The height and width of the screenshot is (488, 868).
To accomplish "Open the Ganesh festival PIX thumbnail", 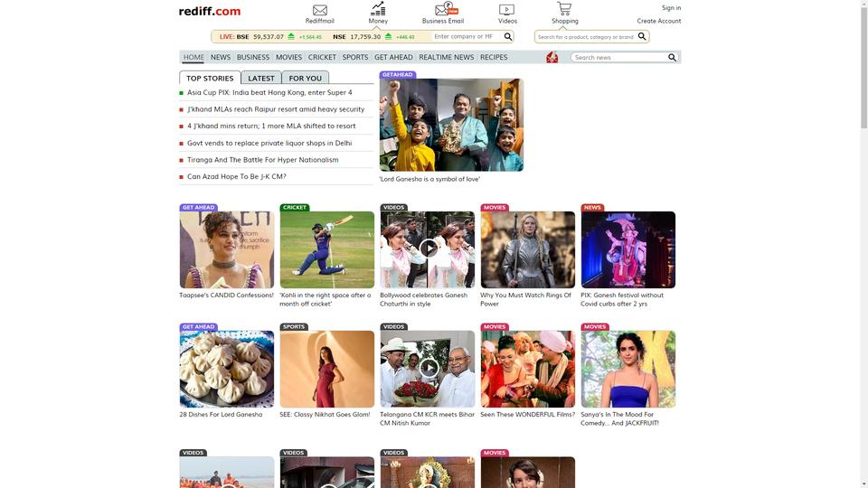I will (627, 249).
